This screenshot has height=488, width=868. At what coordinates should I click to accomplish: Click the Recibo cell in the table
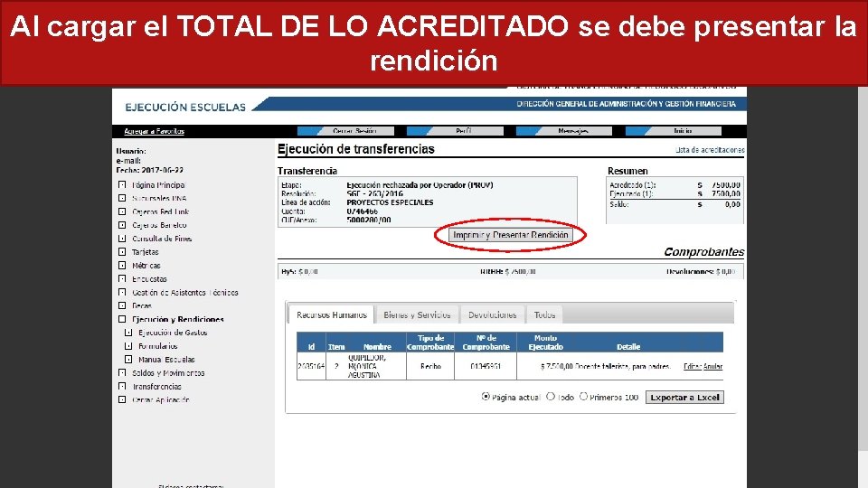click(430, 366)
